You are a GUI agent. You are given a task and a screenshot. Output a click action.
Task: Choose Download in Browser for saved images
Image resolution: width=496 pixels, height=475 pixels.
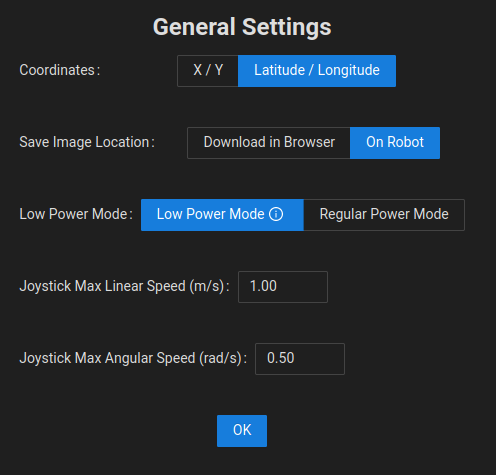pyautogui.click(x=269, y=143)
